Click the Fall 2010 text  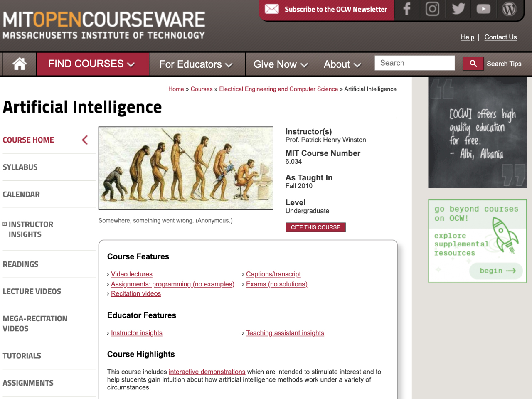click(299, 186)
